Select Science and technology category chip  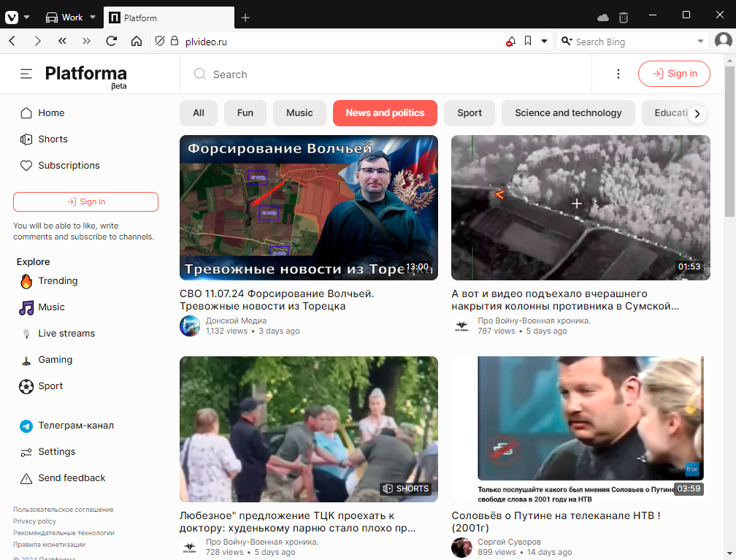(568, 113)
